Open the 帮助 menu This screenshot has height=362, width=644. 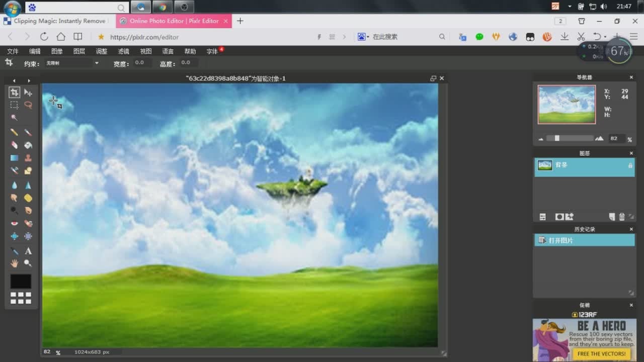pyautogui.click(x=190, y=51)
